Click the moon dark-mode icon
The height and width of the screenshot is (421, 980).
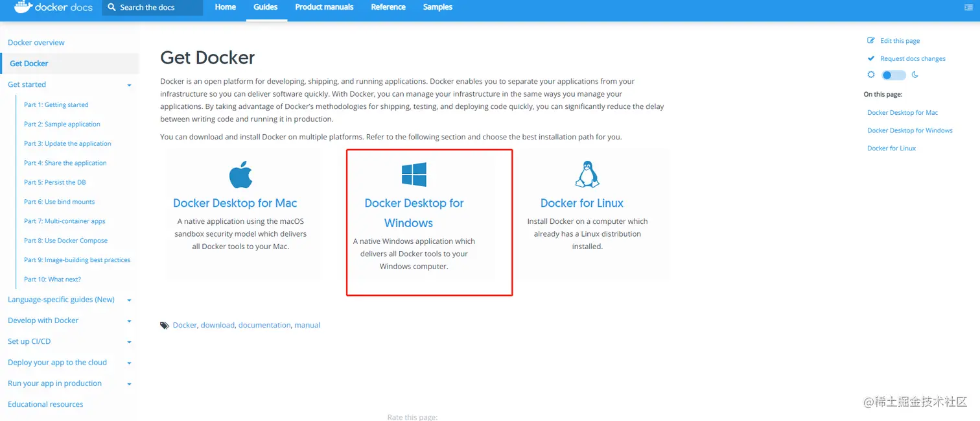(915, 75)
